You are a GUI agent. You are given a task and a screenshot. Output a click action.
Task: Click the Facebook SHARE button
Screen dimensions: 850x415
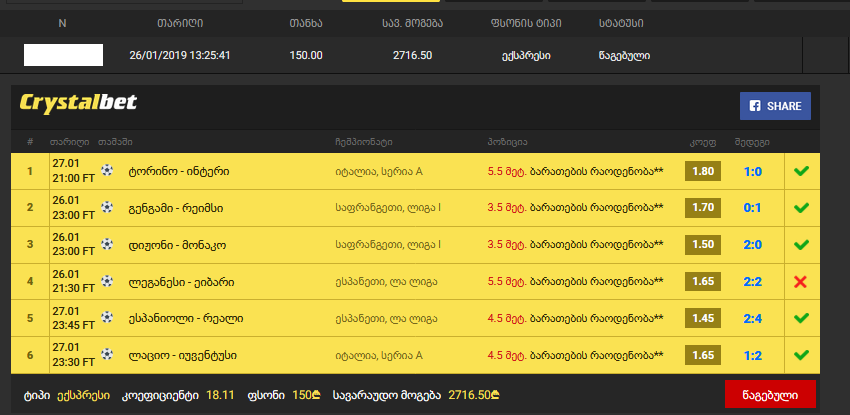click(x=775, y=106)
